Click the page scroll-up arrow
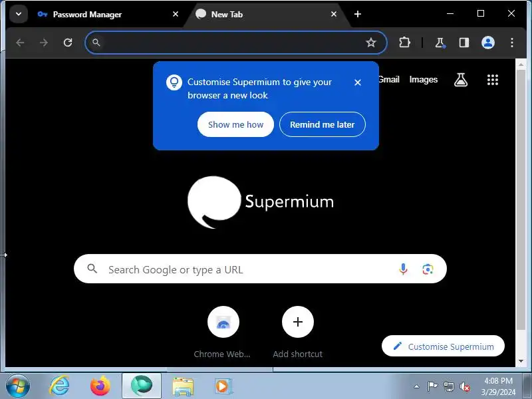 point(521,64)
